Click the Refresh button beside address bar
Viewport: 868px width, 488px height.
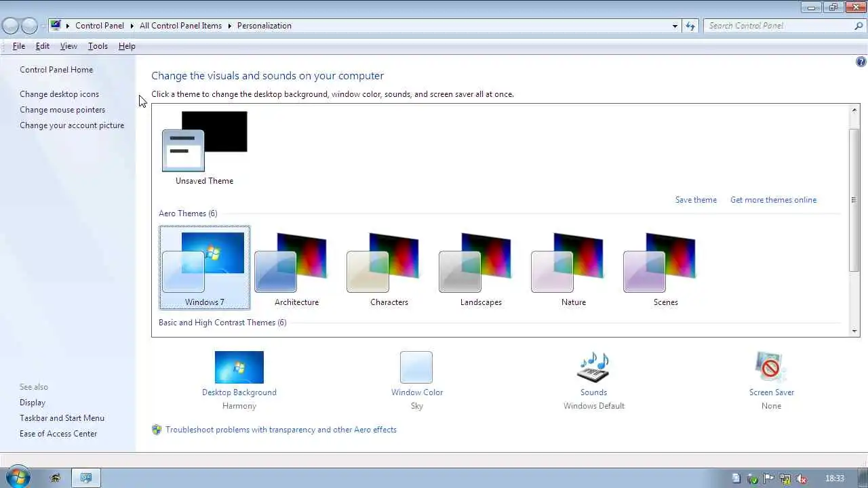click(x=690, y=26)
